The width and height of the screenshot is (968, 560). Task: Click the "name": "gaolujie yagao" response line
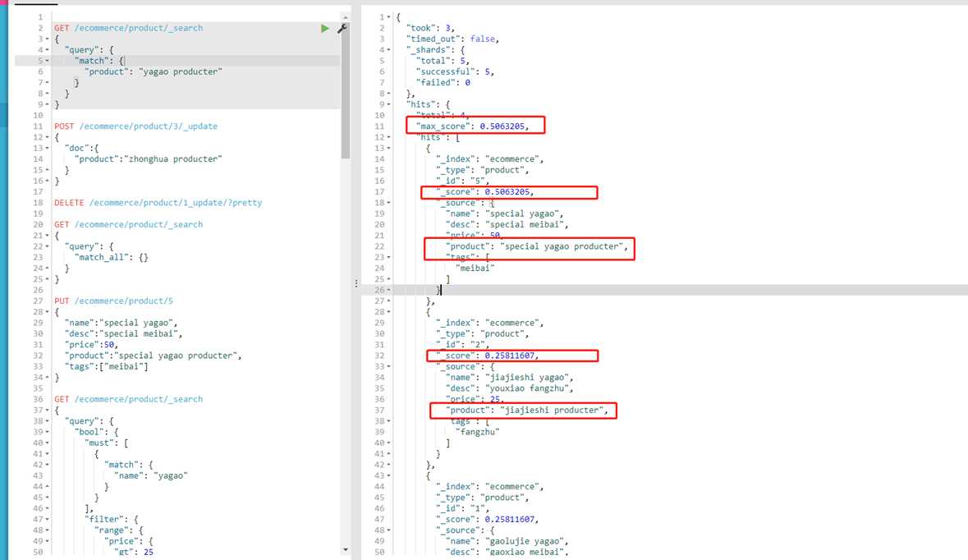pyautogui.click(x=507, y=541)
